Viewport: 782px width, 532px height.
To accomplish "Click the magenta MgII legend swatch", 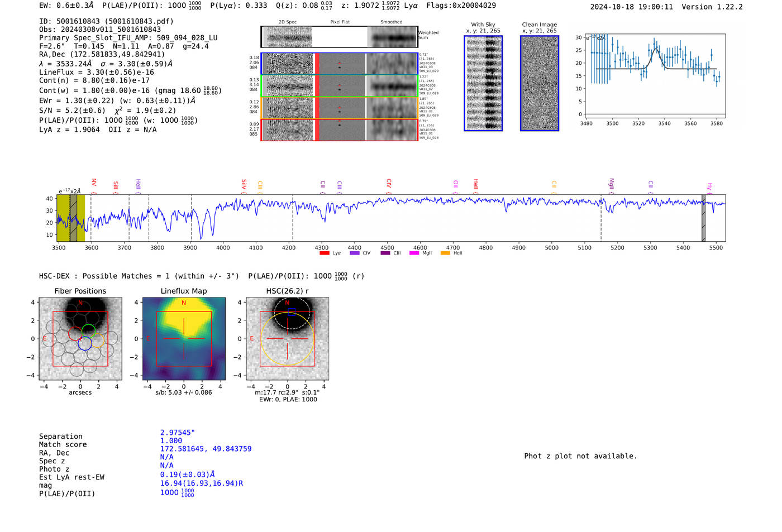I will pyautogui.click(x=414, y=253).
